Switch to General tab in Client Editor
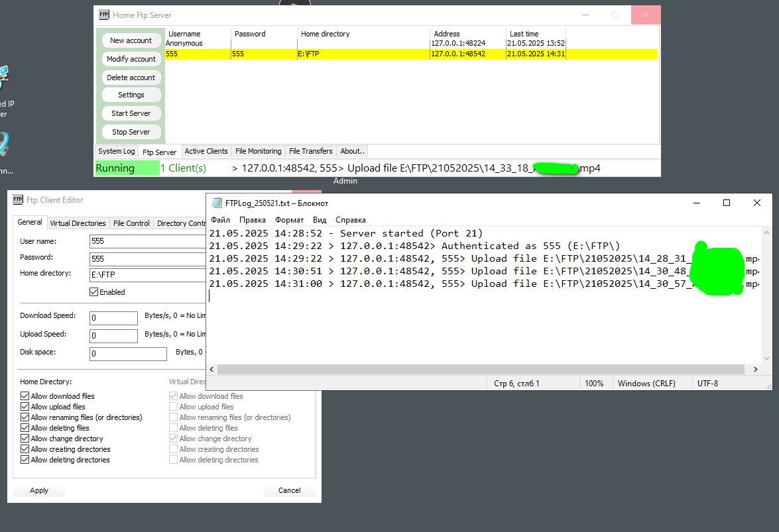 [30, 222]
